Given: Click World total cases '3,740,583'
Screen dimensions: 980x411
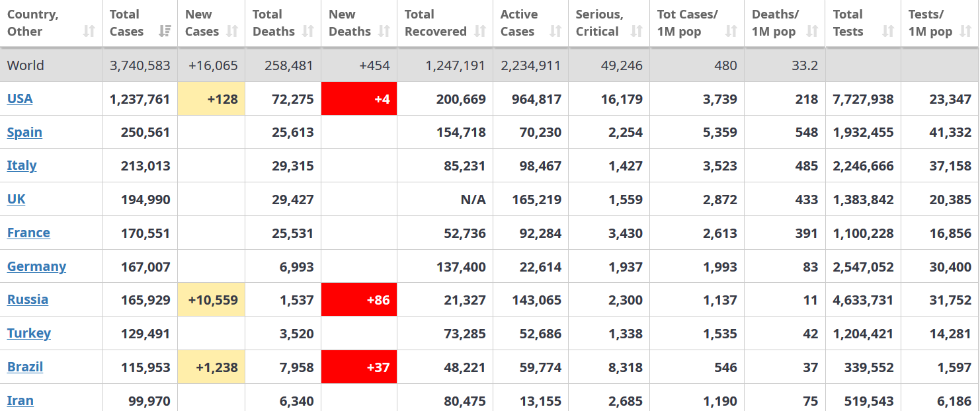Looking at the screenshot, I should click(x=140, y=65).
